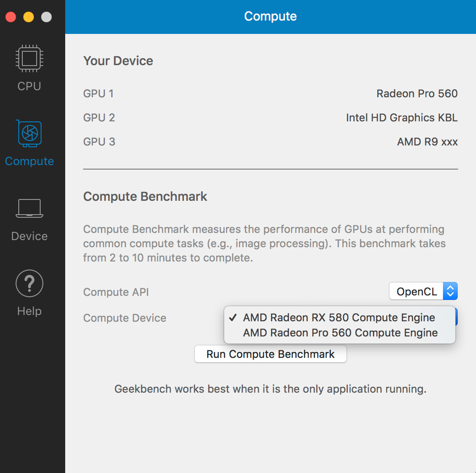Select the Compute graphics card icon
Image resolution: width=476 pixels, height=473 pixels.
(29, 133)
